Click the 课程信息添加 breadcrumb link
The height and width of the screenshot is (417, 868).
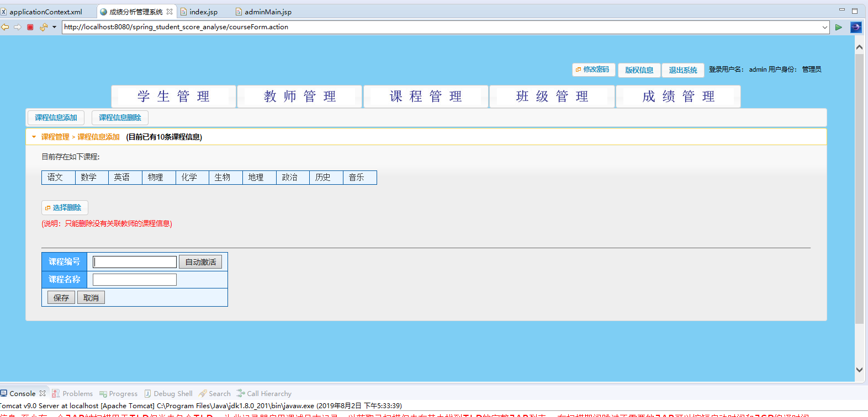[98, 137]
